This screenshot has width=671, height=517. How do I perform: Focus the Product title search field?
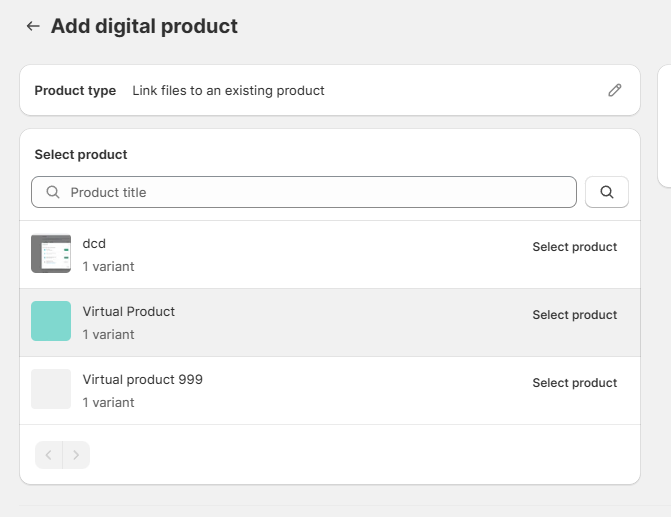click(x=304, y=192)
